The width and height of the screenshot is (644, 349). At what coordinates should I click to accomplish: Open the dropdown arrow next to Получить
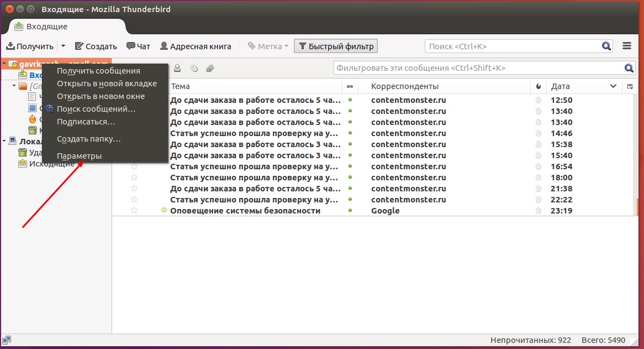pyautogui.click(x=64, y=46)
